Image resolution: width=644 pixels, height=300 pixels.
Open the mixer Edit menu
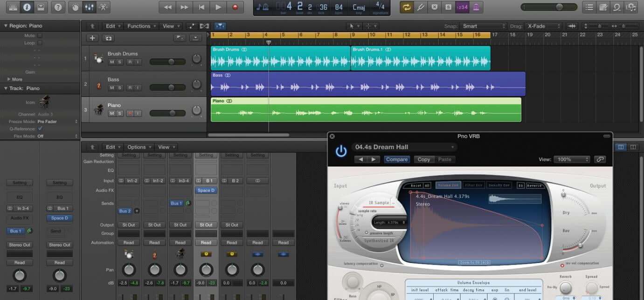112,147
